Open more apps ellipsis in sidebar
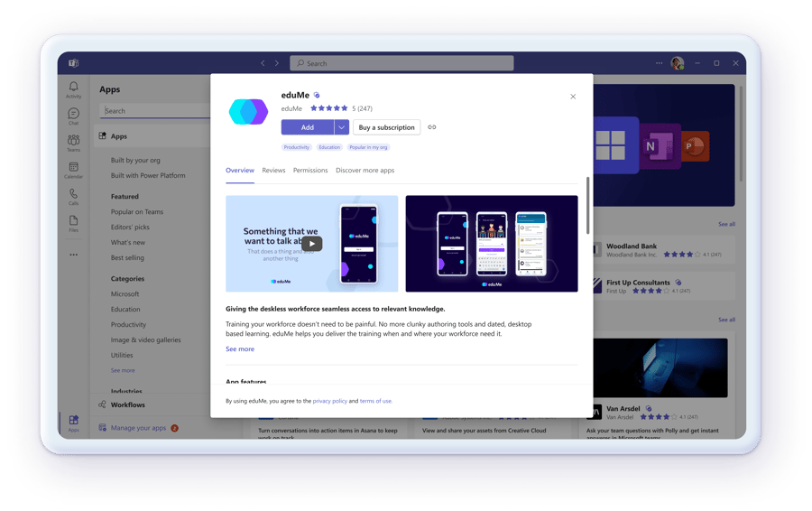 74,255
